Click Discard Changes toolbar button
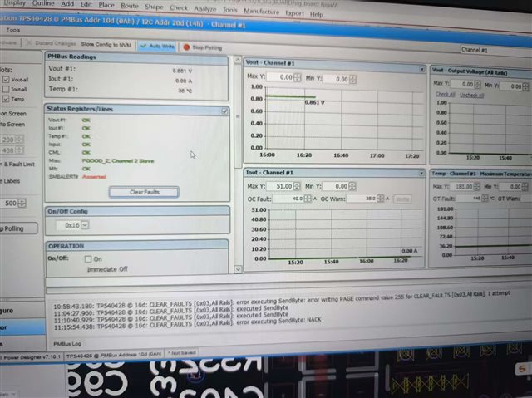 pyautogui.click(x=51, y=43)
